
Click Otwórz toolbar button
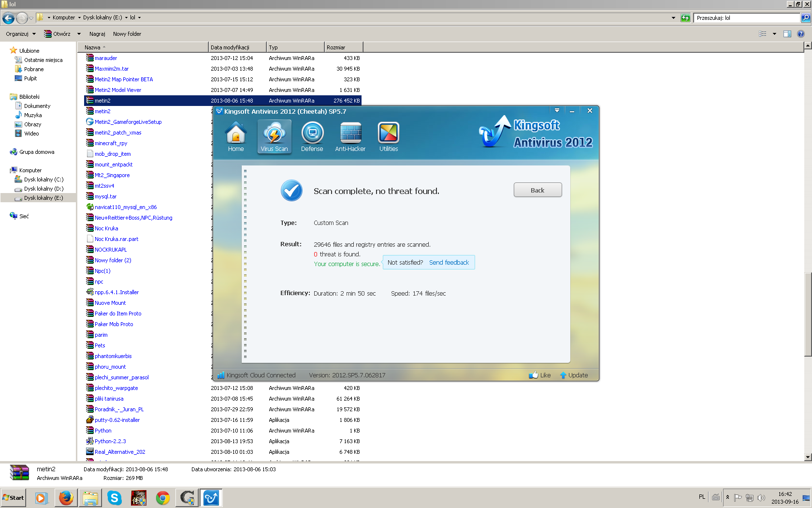57,34
